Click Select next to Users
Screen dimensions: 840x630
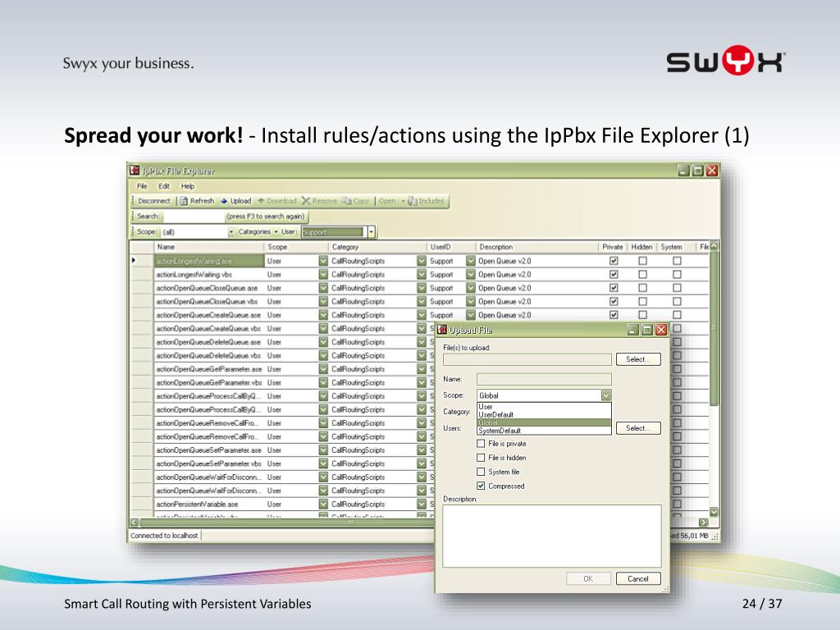(638, 428)
